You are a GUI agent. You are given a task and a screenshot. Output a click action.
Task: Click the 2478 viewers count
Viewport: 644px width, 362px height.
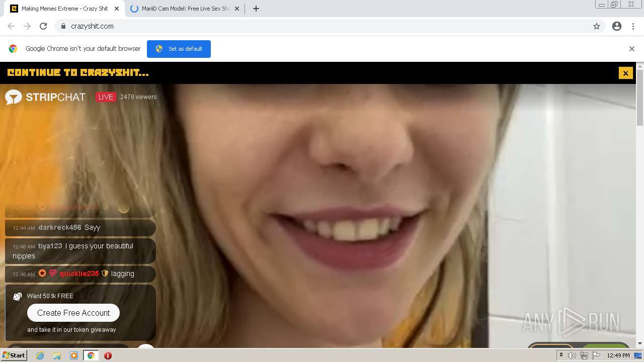pos(138,97)
